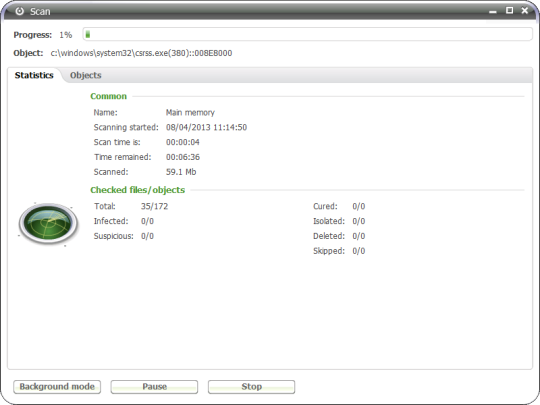This screenshot has height=405, width=540.
Task: Click scanned amount 59.1 Mb
Action: coord(181,172)
